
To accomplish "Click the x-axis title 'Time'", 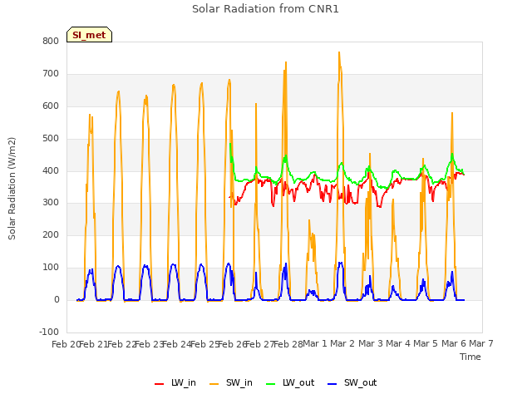I will coord(470,357).
